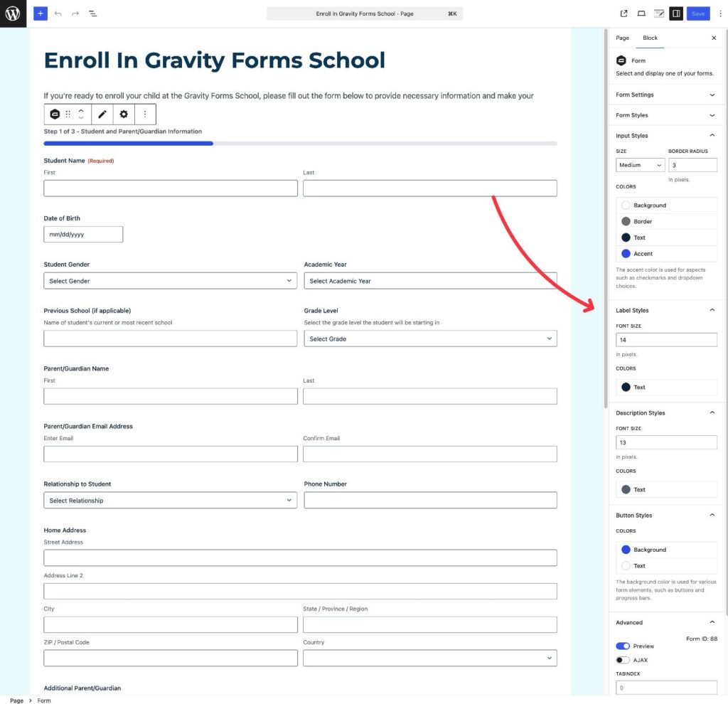Expand the Form Settings panel
The height and width of the screenshot is (704, 728).
pos(665,95)
